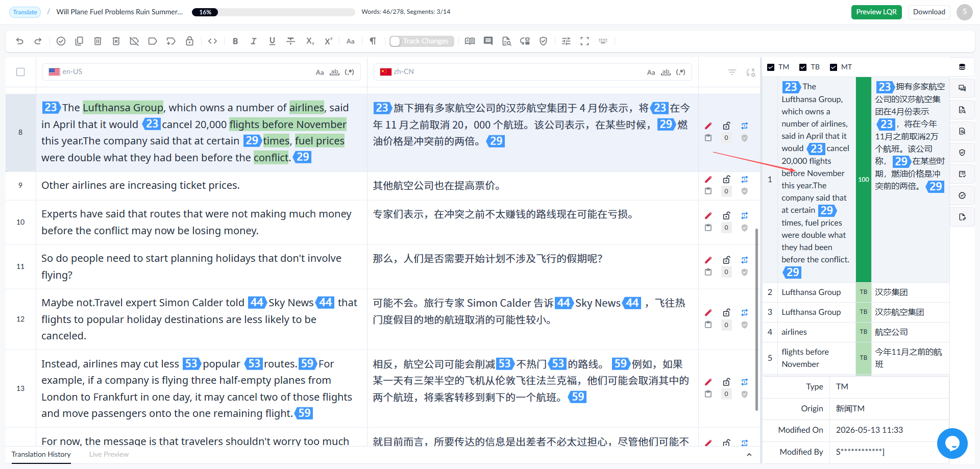This screenshot has height=469, width=980.
Task: Open the comments speech-bubble toolbar icon
Action: (488, 41)
